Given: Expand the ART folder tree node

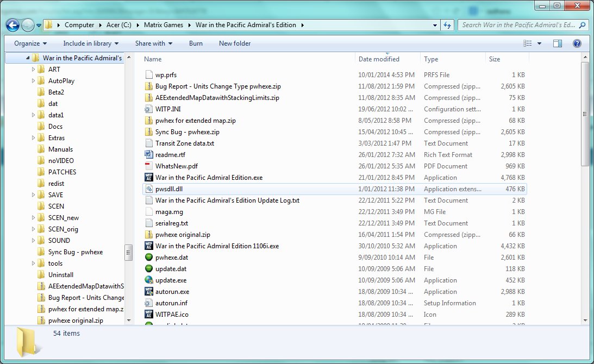Looking at the screenshot, I should [33, 70].
